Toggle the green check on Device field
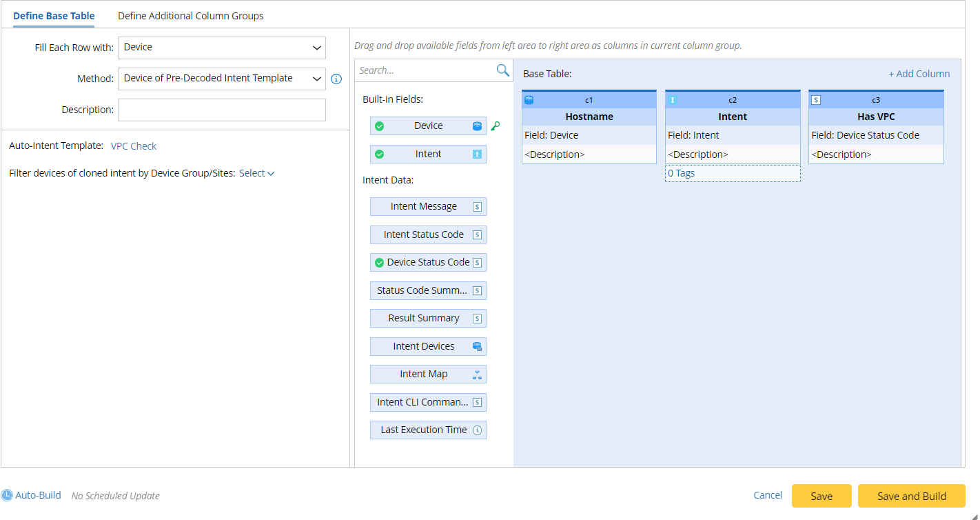The width and height of the screenshot is (980, 520). (x=379, y=126)
